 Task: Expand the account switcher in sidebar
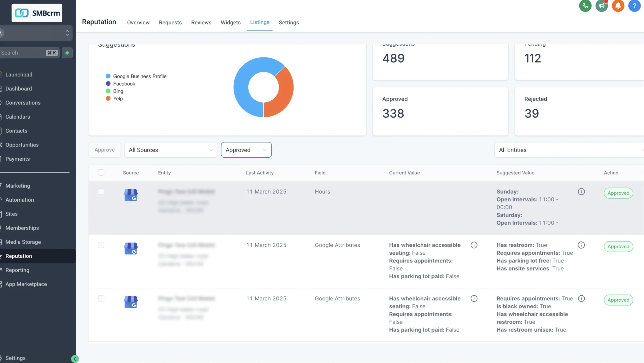36,33
